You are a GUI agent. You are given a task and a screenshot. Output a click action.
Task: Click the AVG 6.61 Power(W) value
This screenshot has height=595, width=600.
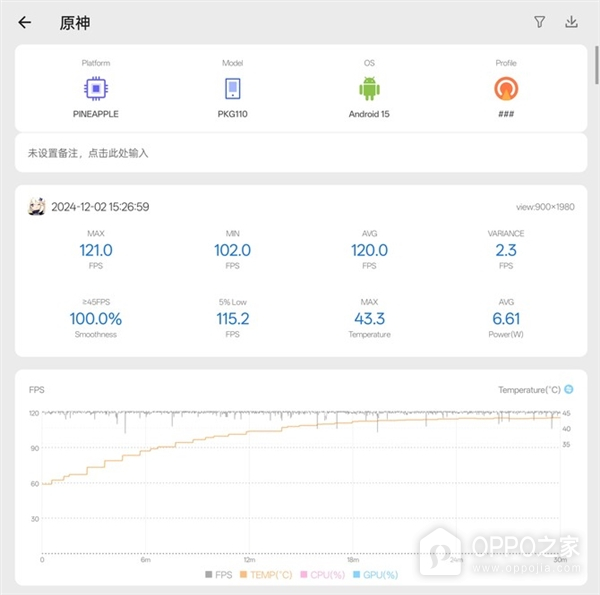[506, 319]
